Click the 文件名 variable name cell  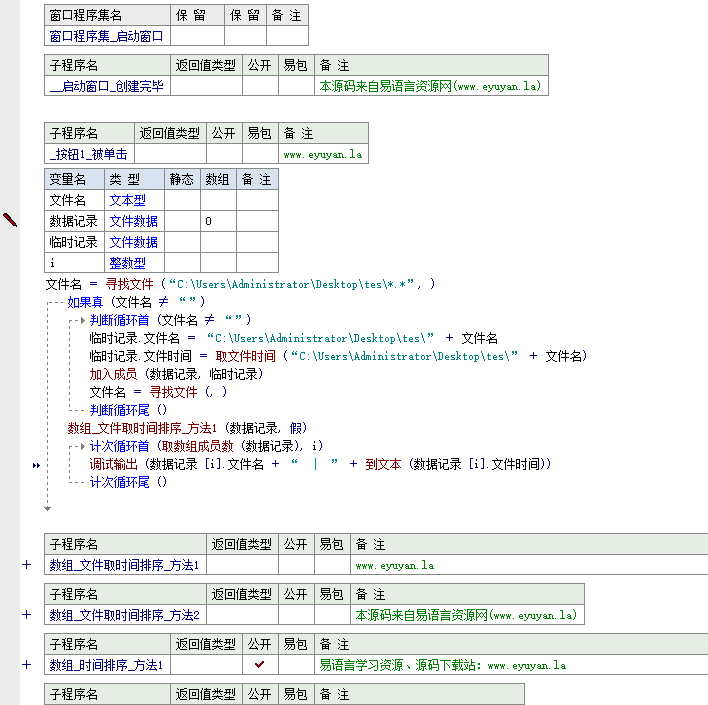[75, 200]
